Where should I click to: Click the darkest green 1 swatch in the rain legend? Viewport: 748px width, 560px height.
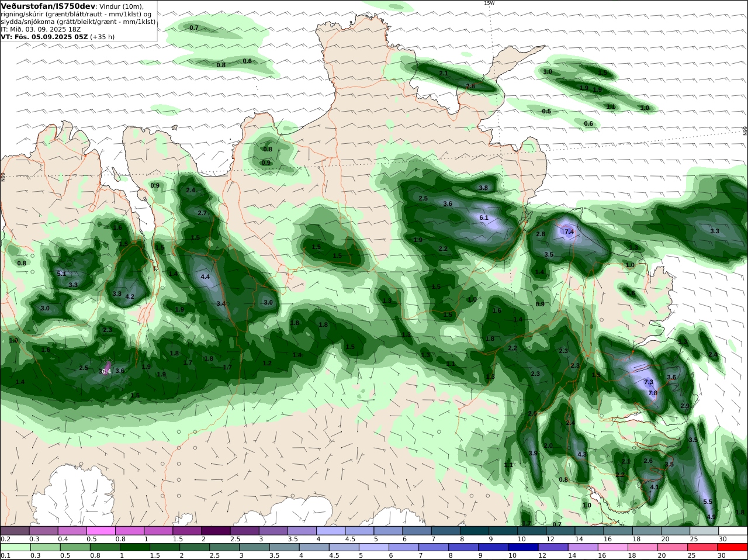pyautogui.click(x=134, y=548)
